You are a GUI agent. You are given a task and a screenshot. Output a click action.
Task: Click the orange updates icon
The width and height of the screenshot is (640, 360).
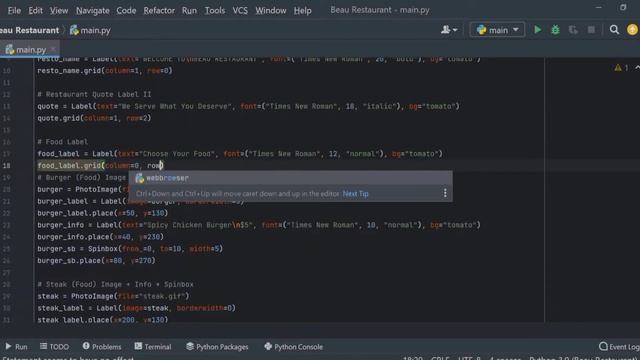(632, 30)
